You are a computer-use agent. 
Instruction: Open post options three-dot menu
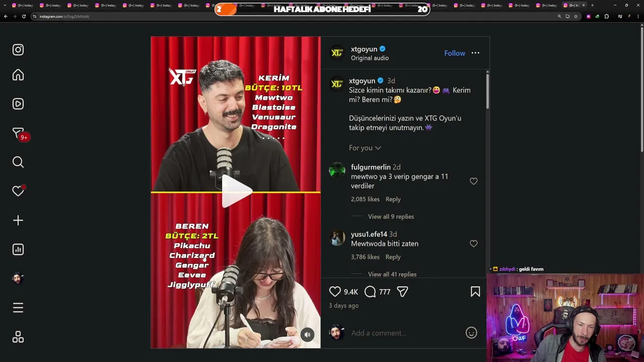click(475, 53)
